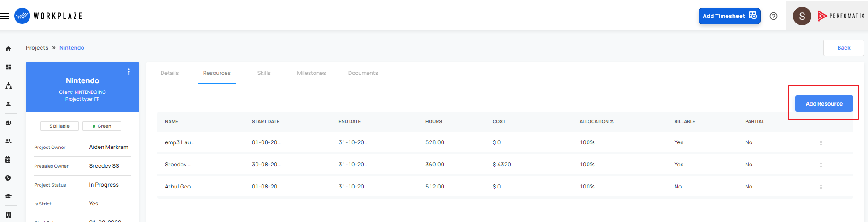Click the END DATE column header
The height and width of the screenshot is (222, 868).
pos(350,122)
